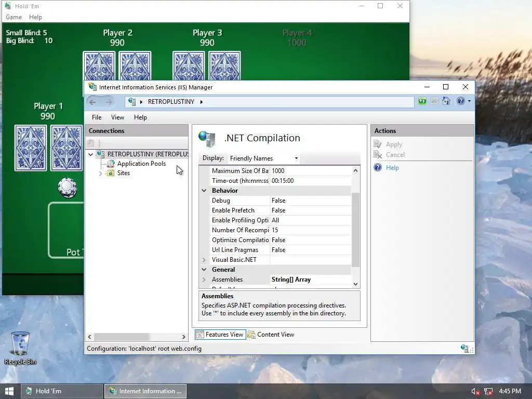Expand the Assemblies property row
The width and height of the screenshot is (532, 399).
(204, 280)
